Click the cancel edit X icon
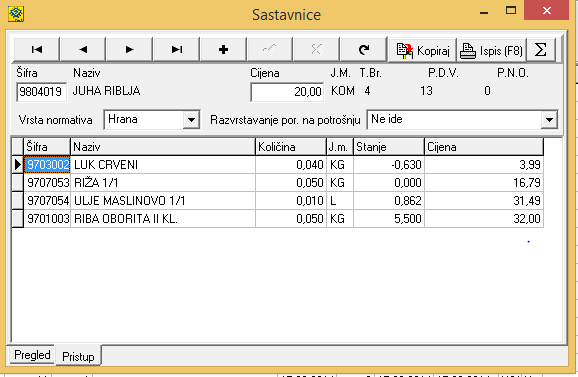Screen dimensions: 578x377 [x=316, y=49]
